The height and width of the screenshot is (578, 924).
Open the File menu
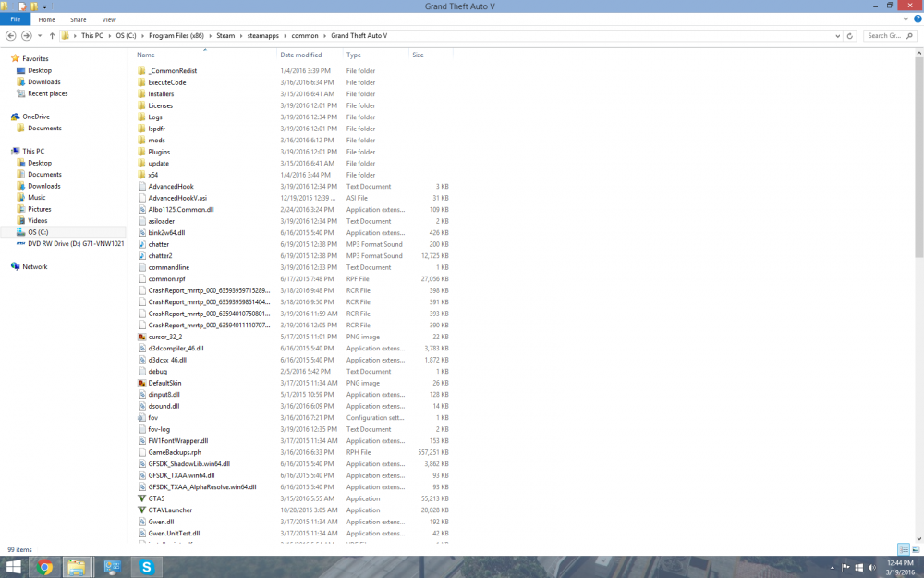coord(15,18)
